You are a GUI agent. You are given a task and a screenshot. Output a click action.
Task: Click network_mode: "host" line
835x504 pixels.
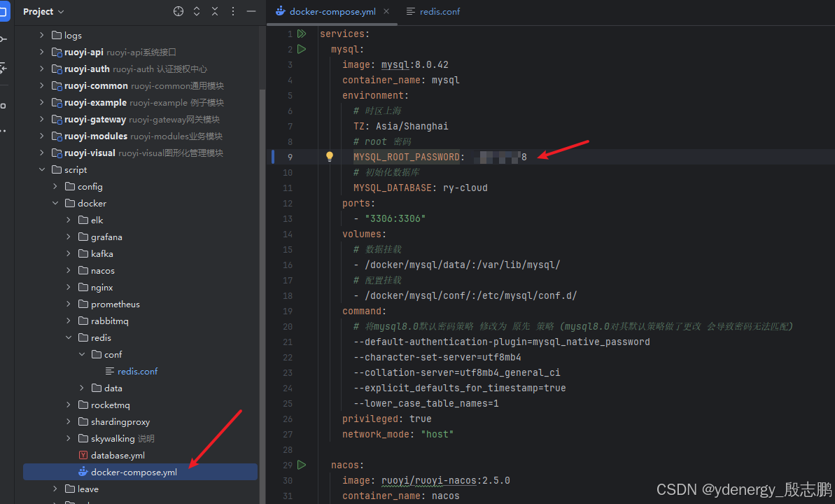pyautogui.click(x=398, y=434)
